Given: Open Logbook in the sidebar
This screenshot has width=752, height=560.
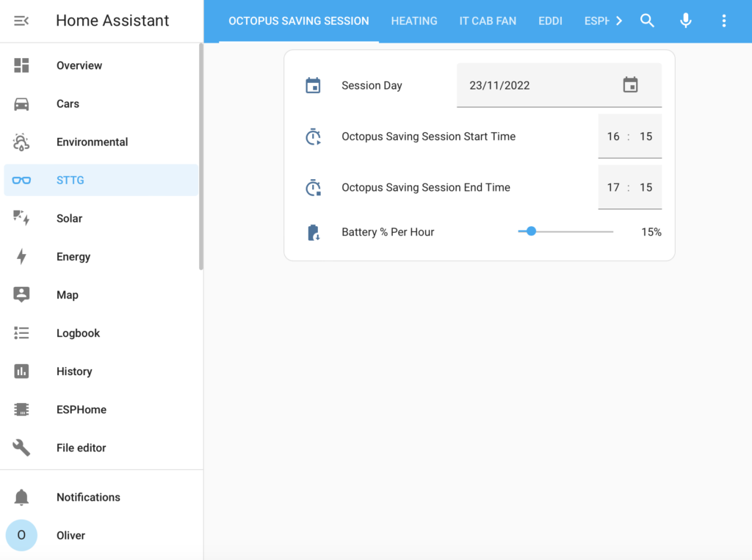Looking at the screenshot, I should [101, 332].
